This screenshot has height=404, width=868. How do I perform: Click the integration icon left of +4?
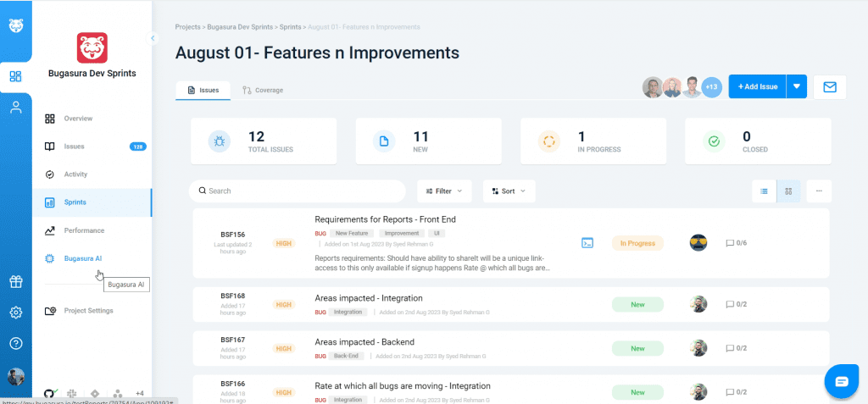(117, 394)
